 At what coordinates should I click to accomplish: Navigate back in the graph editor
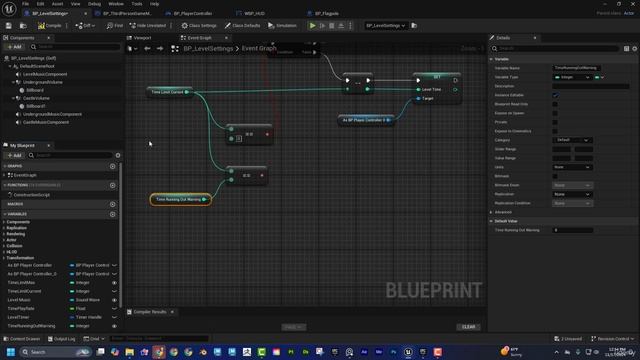coord(147,49)
